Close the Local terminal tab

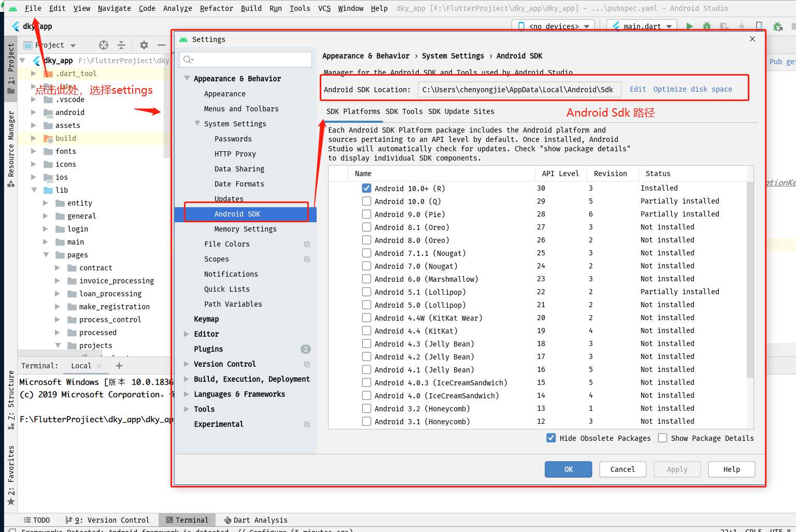tap(99, 366)
